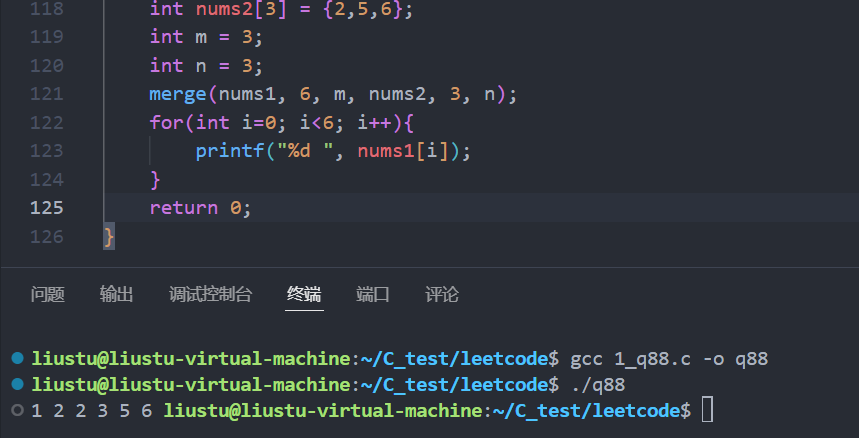
Task: Select the 终端 tab
Action: pos(304,294)
